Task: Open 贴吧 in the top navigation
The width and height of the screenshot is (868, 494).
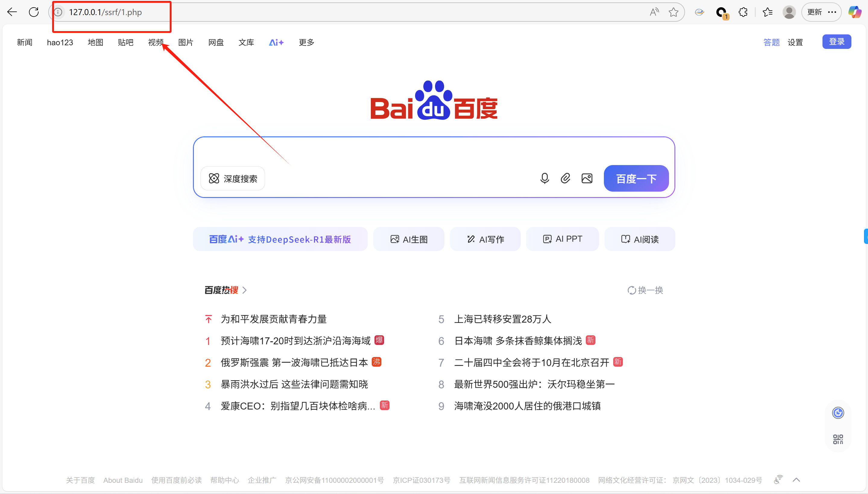Action: (x=125, y=43)
